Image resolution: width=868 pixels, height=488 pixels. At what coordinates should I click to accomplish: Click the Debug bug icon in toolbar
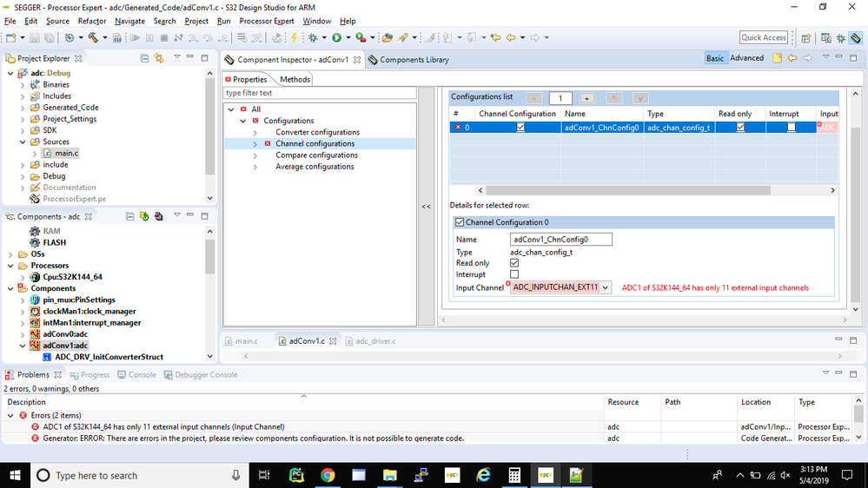pos(313,37)
